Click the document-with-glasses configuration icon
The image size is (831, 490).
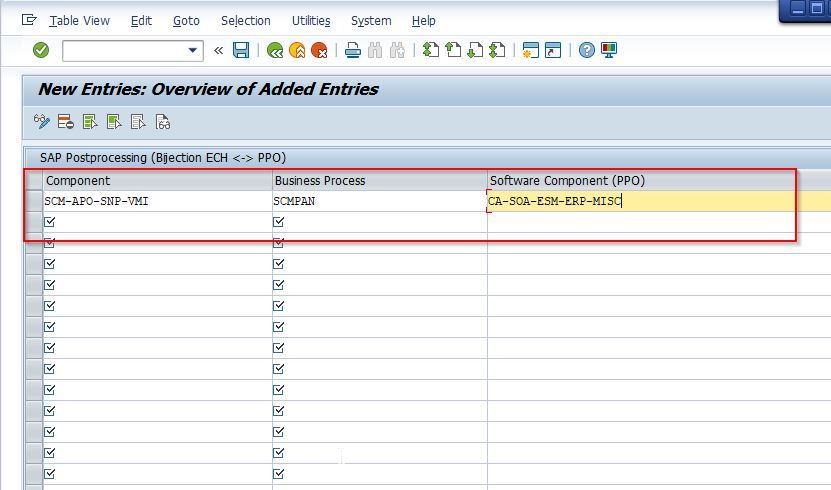click(x=163, y=122)
